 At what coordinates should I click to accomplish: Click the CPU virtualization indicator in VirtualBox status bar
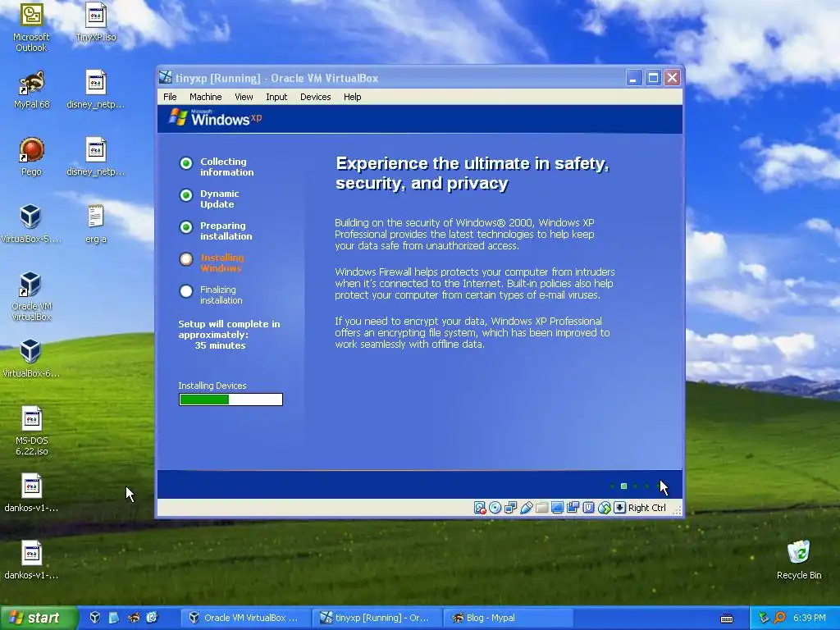pyautogui.click(x=589, y=508)
